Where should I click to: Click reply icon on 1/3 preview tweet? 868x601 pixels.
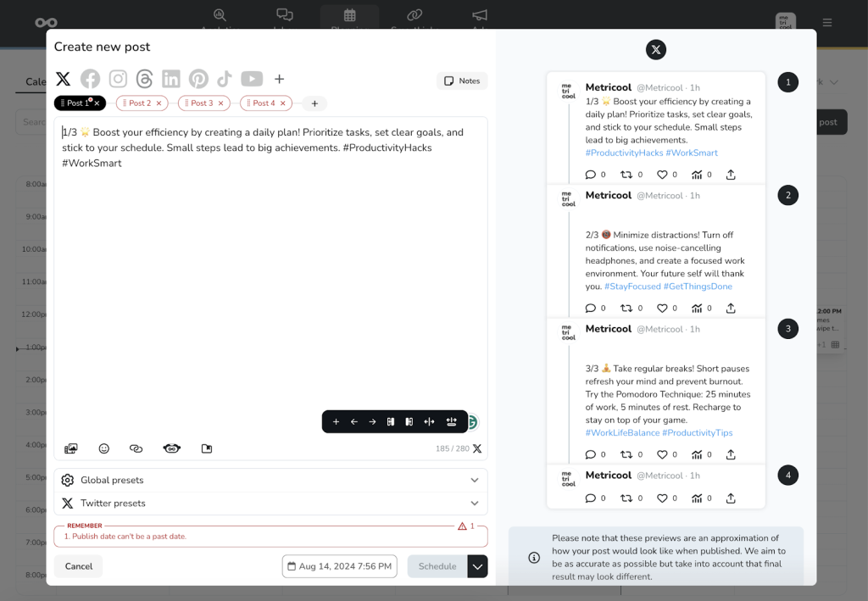click(591, 175)
